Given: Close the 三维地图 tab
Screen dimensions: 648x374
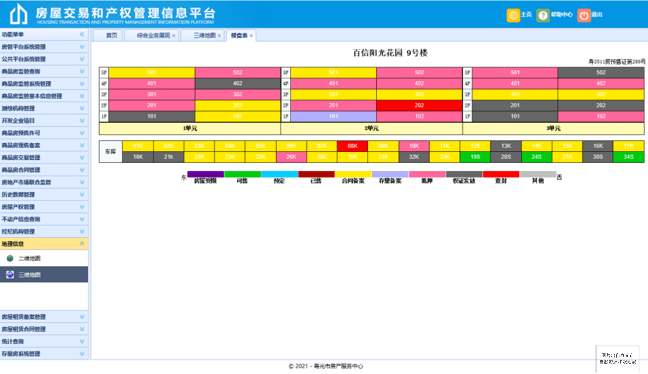Looking at the screenshot, I should click(219, 36).
